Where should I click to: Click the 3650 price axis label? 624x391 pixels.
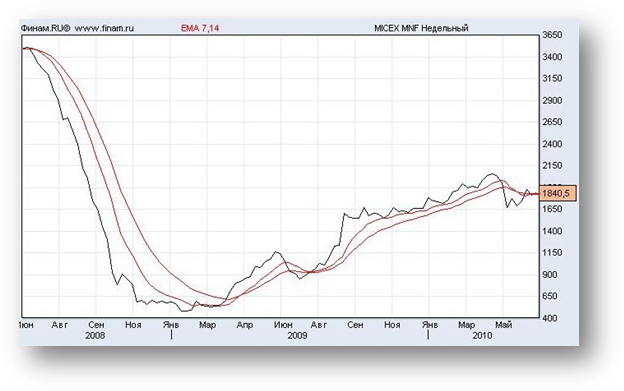click(552, 35)
